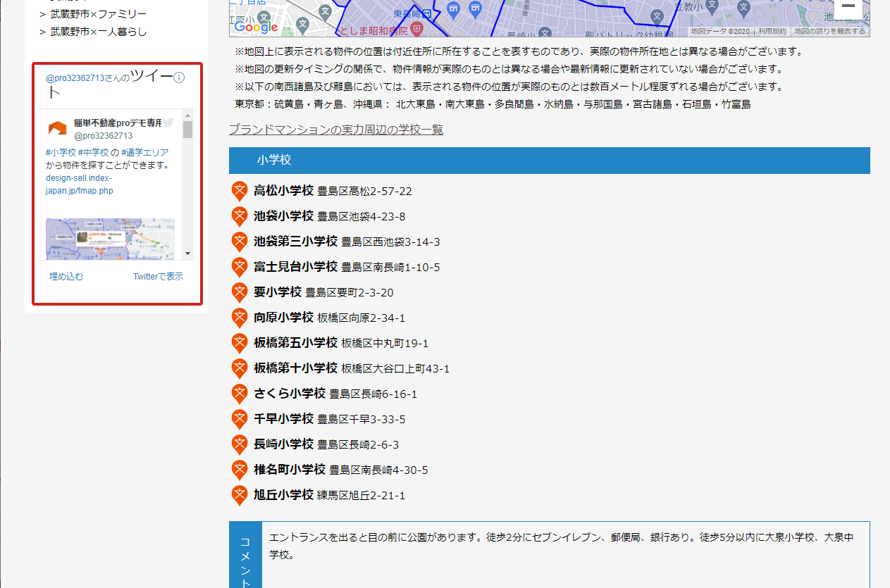
Task: Click the Google logo on the map
Action: click(255, 27)
